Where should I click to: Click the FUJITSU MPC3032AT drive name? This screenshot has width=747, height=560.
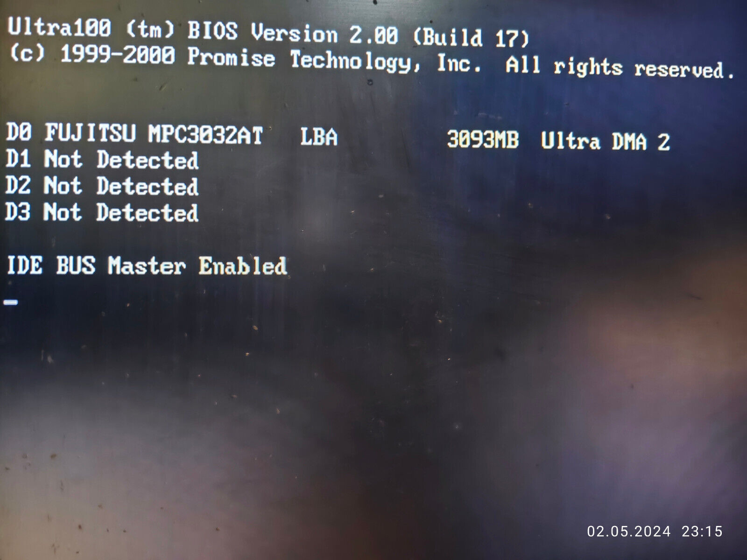(x=154, y=134)
